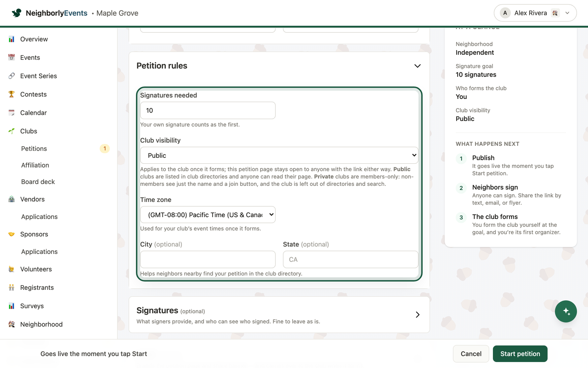The image size is (588, 368).
Task: Click "Goes live the moment you tap Start"
Action: click(94, 354)
